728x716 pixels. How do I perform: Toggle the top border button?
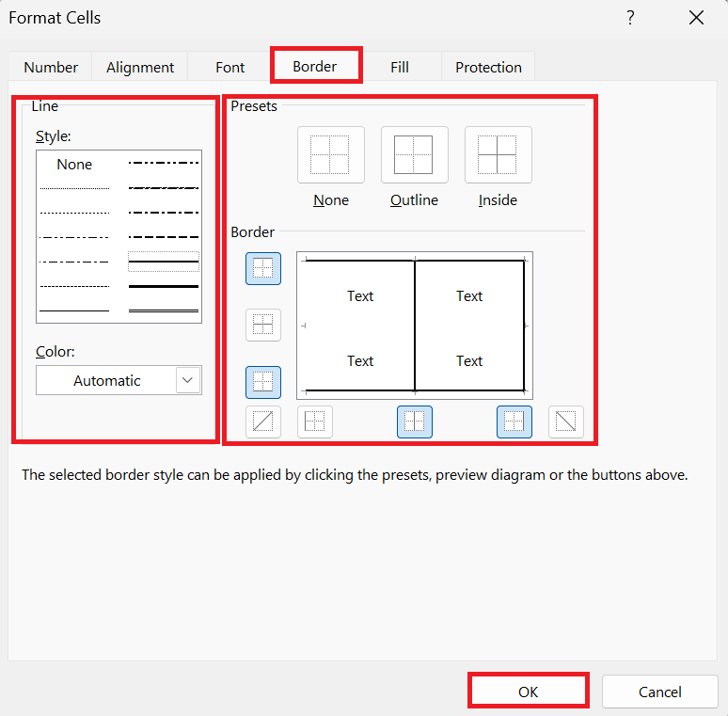click(x=263, y=268)
